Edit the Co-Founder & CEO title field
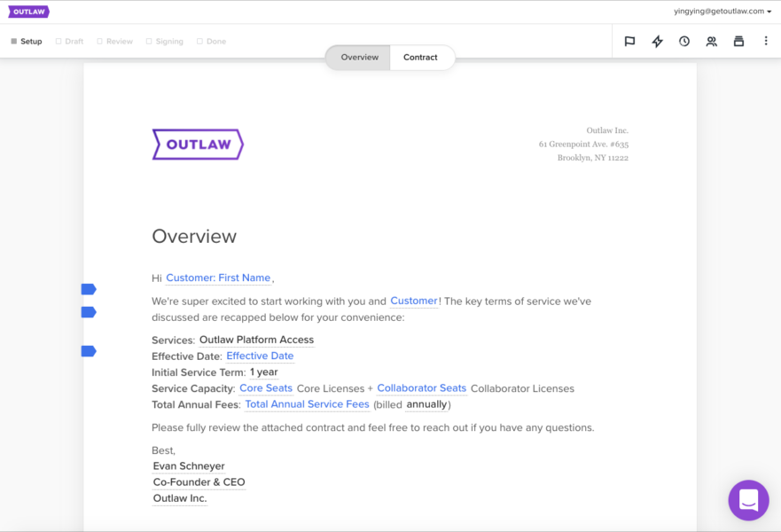This screenshot has height=532, width=781. [199, 482]
